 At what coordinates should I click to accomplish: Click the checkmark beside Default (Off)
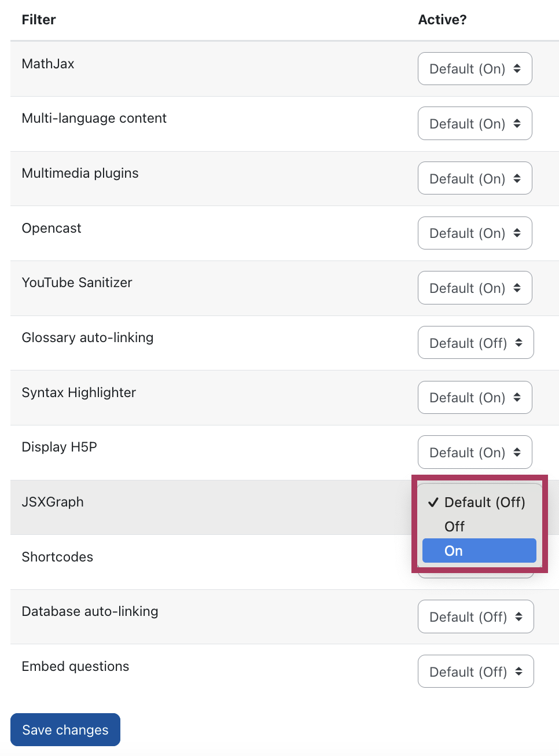click(x=433, y=502)
